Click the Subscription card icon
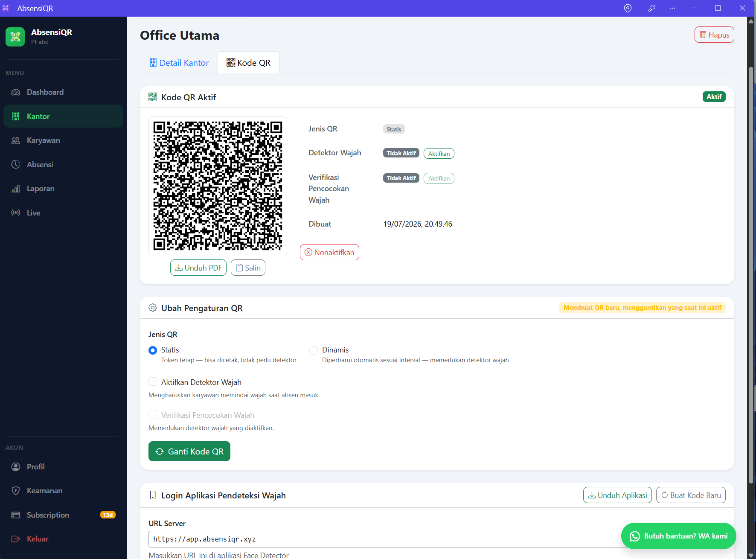 click(x=16, y=515)
